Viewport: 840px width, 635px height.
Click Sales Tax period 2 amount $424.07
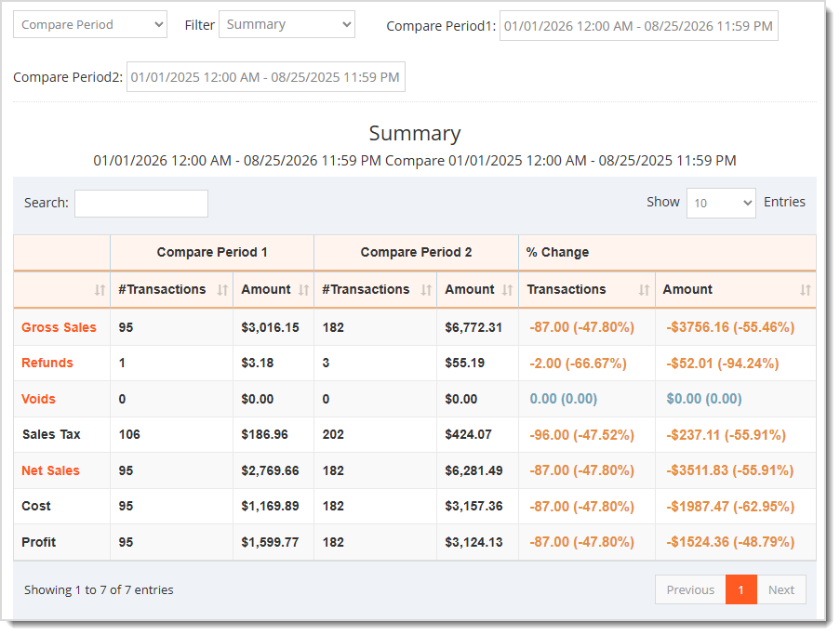[x=468, y=434]
